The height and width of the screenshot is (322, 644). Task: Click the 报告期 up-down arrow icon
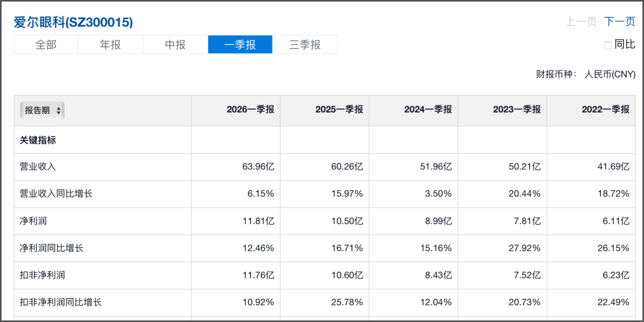[58, 110]
